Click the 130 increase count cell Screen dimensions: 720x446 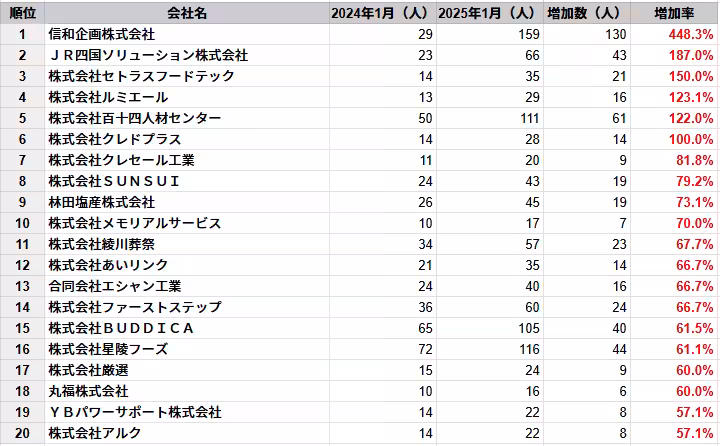coord(587,34)
